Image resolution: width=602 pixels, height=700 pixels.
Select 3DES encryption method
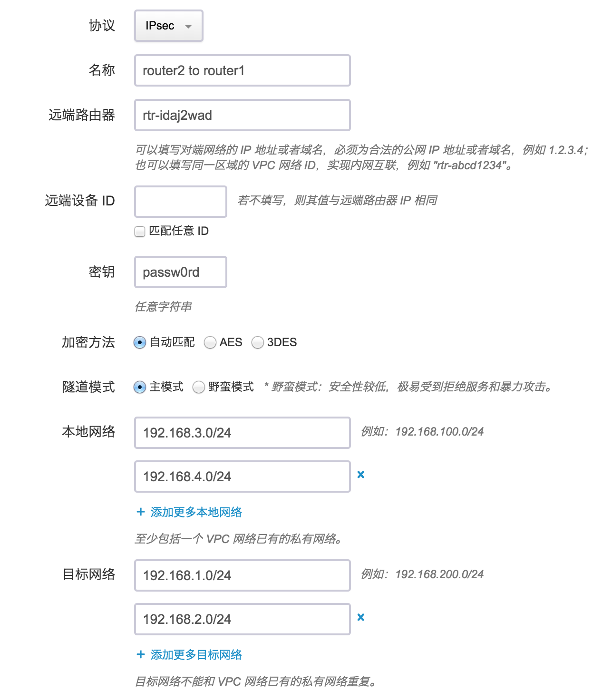257,342
